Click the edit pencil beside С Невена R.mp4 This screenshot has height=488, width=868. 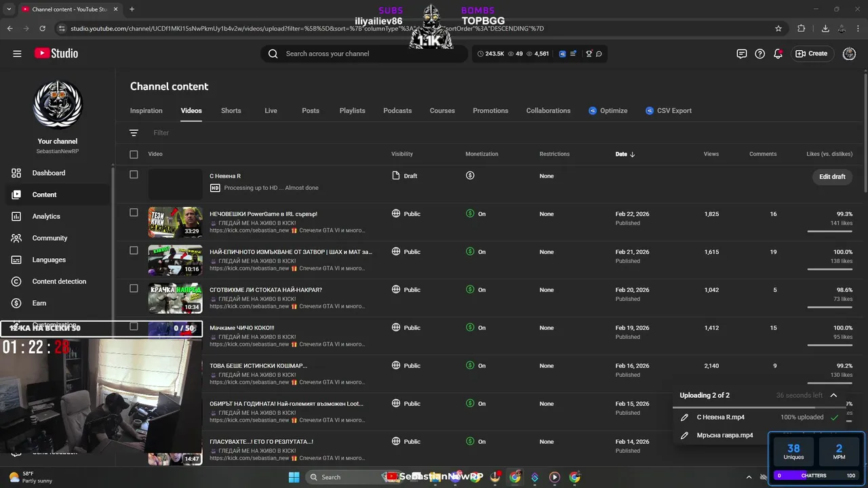[x=685, y=418]
